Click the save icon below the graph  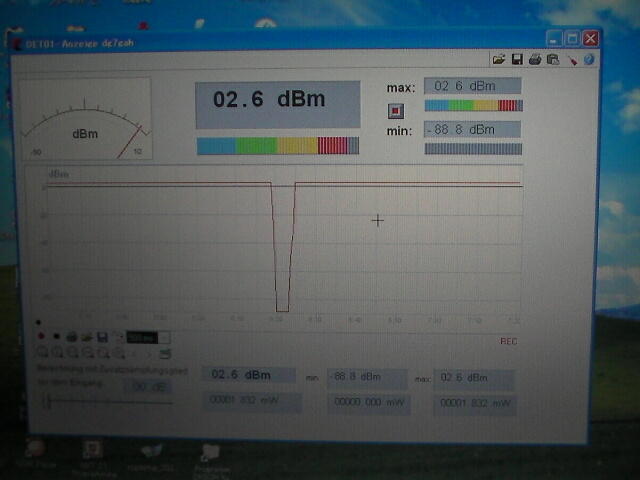102,337
